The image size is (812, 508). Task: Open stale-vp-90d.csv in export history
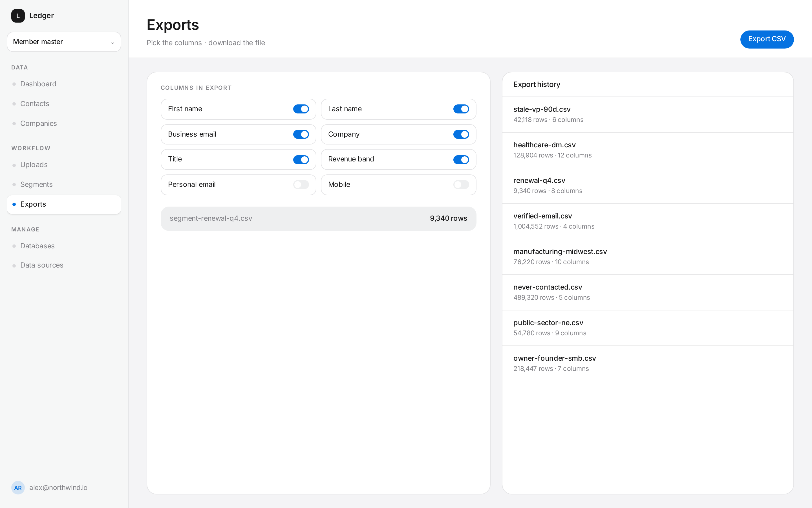[648, 115]
